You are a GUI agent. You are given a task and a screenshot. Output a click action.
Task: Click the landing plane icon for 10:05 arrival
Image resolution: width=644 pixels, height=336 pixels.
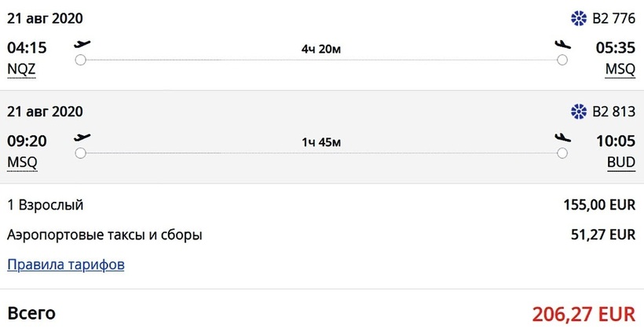562,137
